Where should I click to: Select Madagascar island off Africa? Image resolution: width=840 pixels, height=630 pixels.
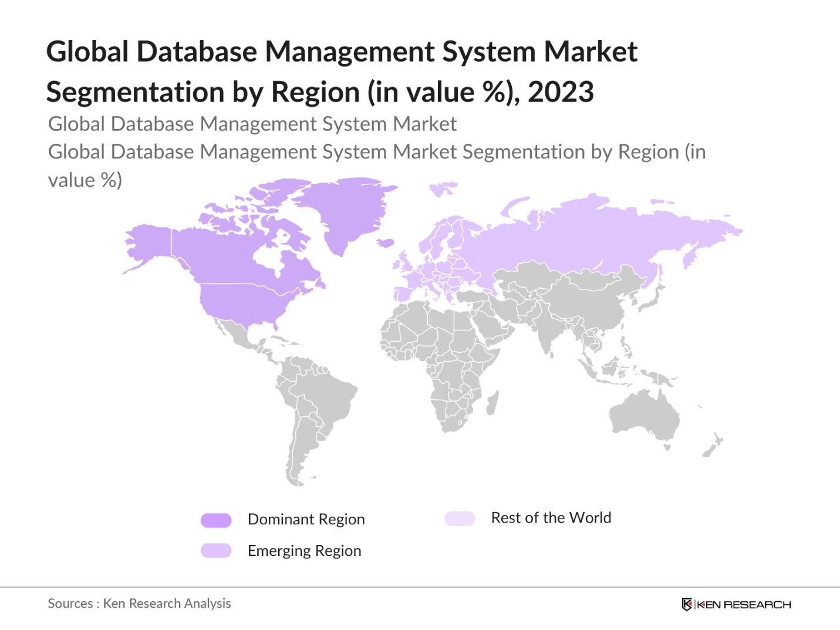tap(494, 403)
